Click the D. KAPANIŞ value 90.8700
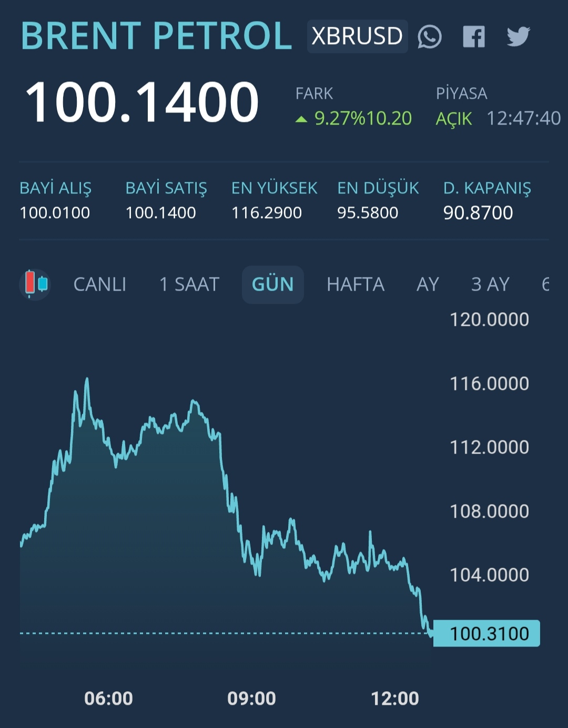 478,213
